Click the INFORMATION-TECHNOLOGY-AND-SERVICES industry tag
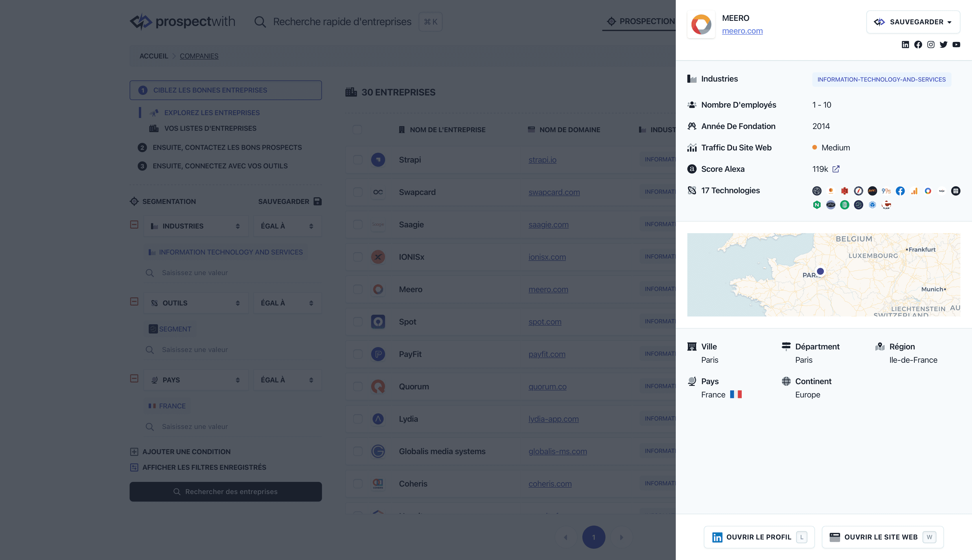The image size is (972, 560). point(881,79)
